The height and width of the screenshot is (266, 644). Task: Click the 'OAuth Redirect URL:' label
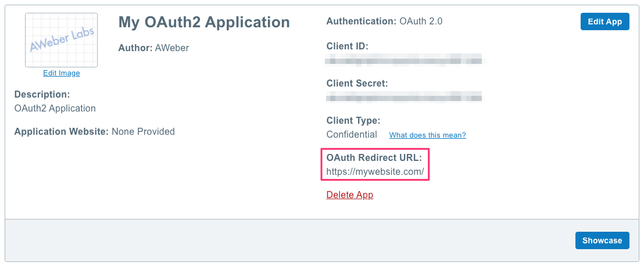click(374, 157)
